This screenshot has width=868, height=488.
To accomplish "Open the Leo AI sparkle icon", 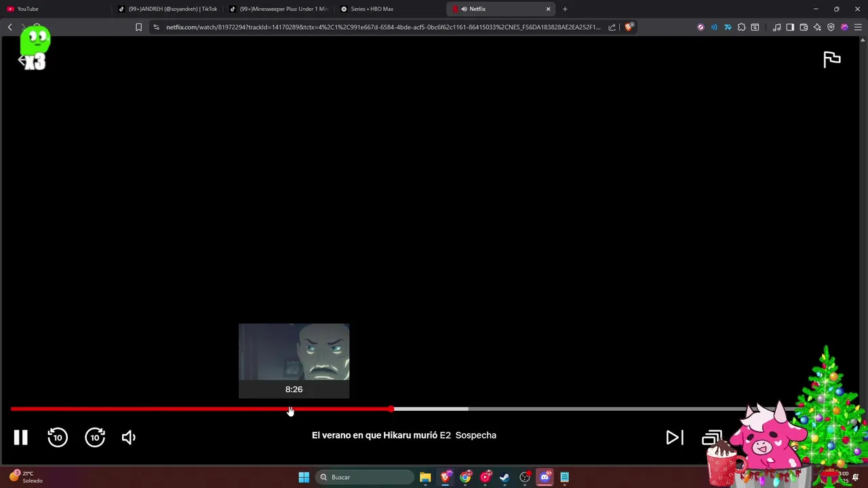I will (x=817, y=27).
